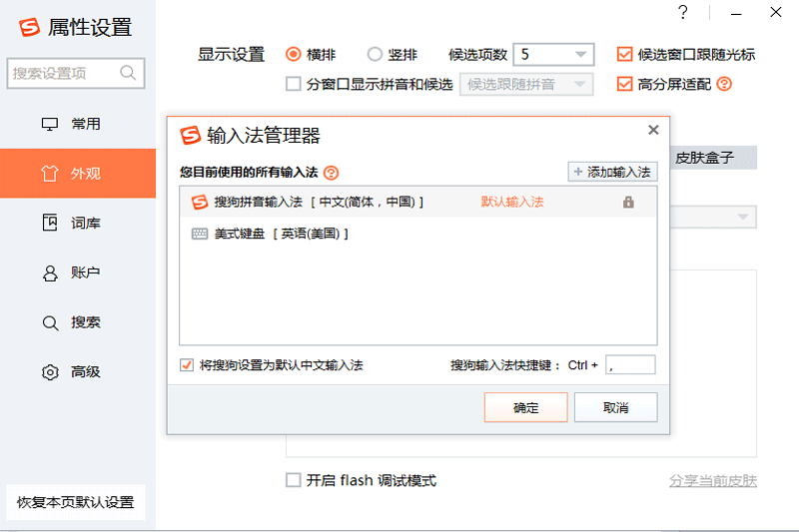Select 美式键盘 [英语(美国)] row
The height and width of the screenshot is (532, 799).
pyautogui.click(x=417, y=234)
